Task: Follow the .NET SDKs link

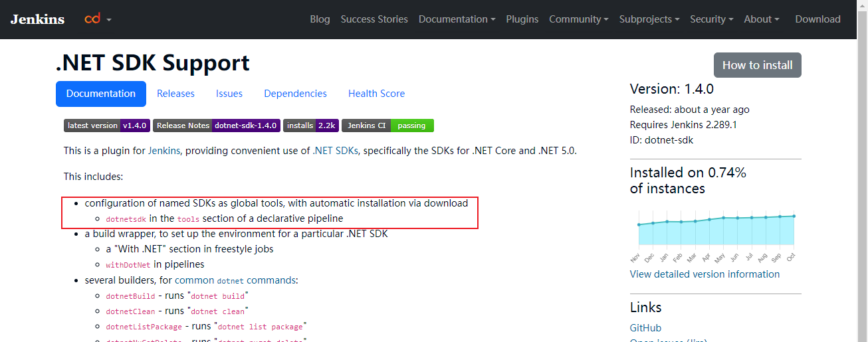Action: click(x=335, y=151)
